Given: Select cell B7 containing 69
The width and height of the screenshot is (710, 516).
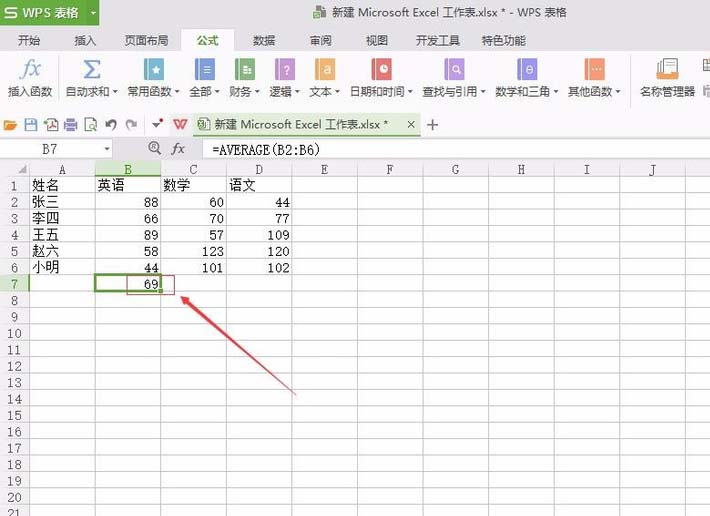Looking at the screenshot, I should pyautogui.click(x=128, y=284).
